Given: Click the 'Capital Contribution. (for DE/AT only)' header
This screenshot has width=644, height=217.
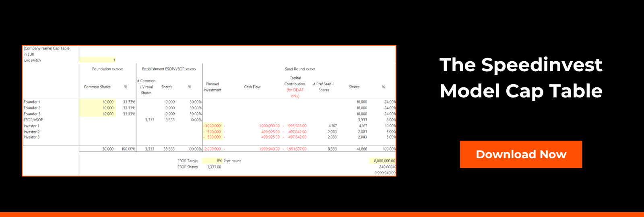Looking at the screenshot, I should point(295,87).
